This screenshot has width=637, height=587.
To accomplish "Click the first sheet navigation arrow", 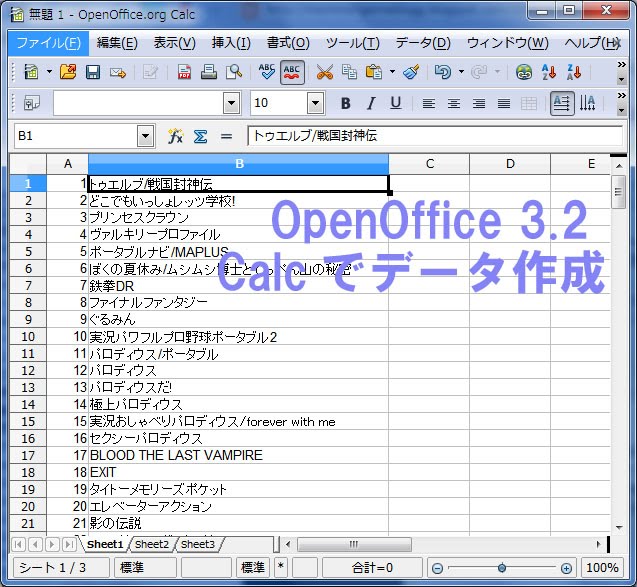I will (x=18, y=544).
